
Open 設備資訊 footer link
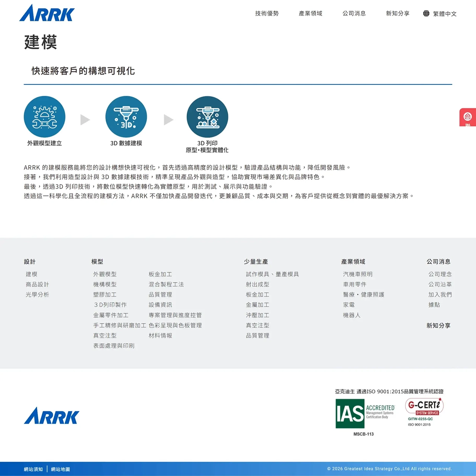[x=160, y=305]
